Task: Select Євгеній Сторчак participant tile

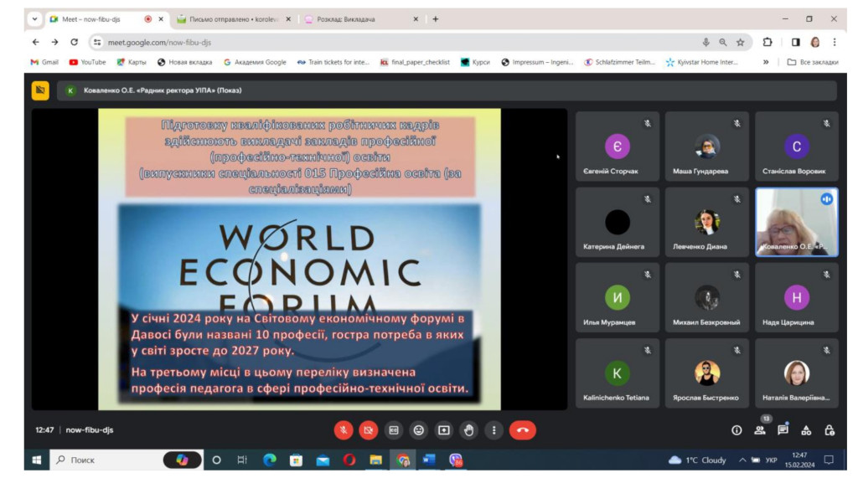Action: 618,147
